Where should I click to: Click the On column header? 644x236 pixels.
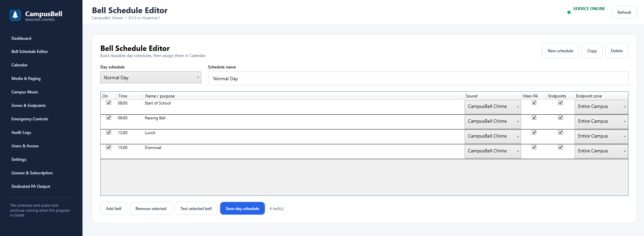(x=109, y=96)
